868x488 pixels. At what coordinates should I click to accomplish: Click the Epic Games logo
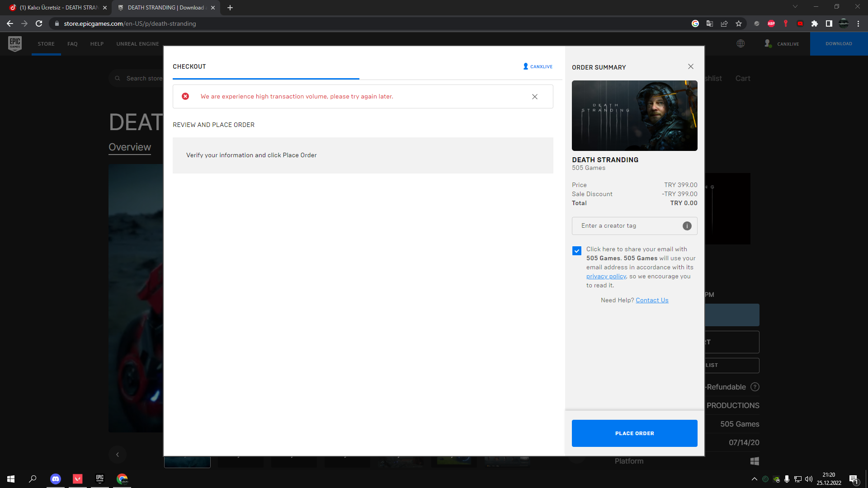[x=15, y=44]
